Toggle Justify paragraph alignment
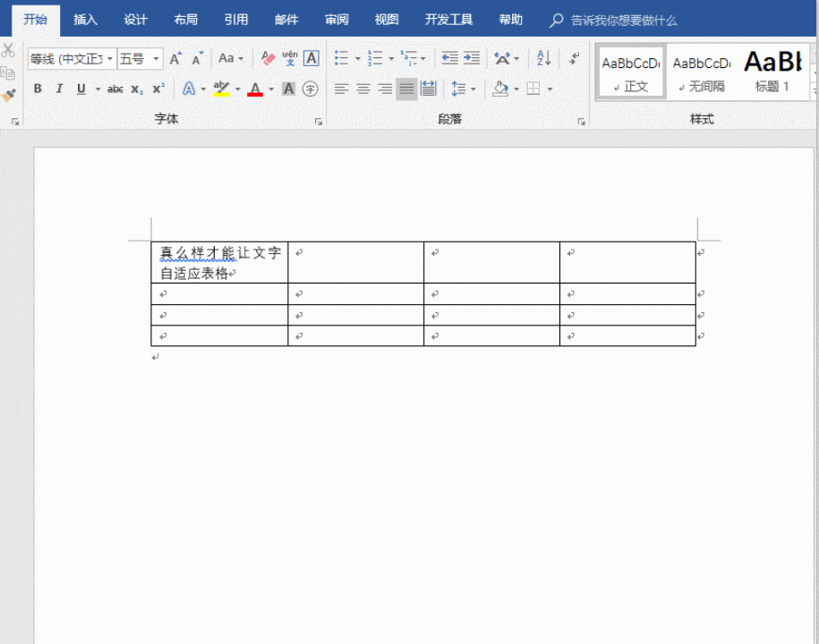The width and height of the screenshot is (819, 644). tap(406, 89)
